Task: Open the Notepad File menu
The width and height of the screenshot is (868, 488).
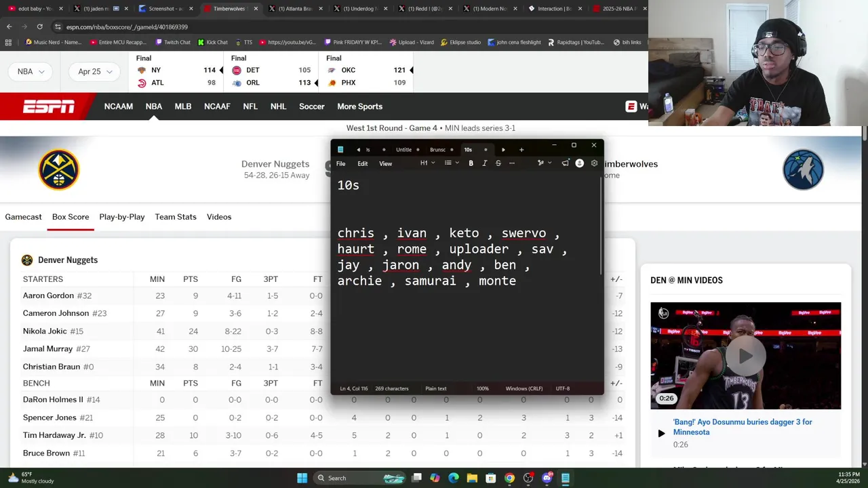Action: tap(341, 163)
